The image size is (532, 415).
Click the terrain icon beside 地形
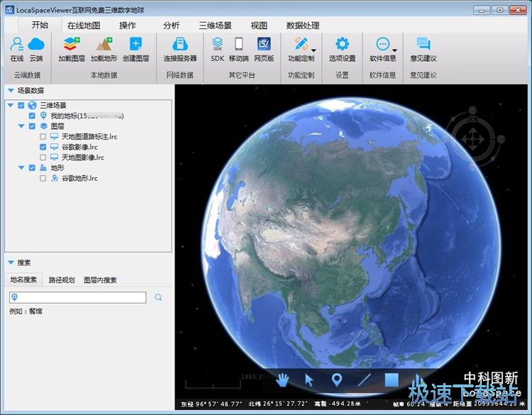(x=43, y=167)
